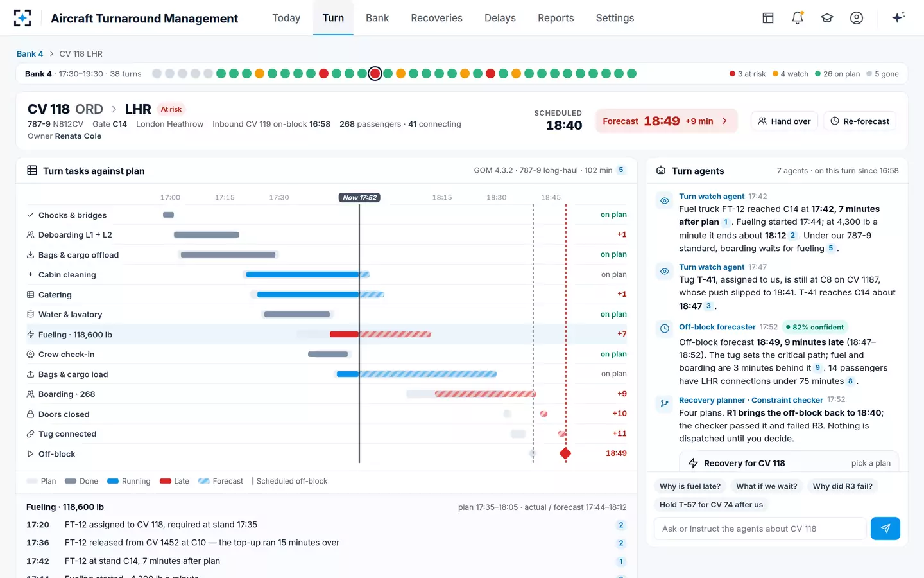Select the highlighted current turn dot in Bank 4
924x578 pixels.
click(375, 74)
